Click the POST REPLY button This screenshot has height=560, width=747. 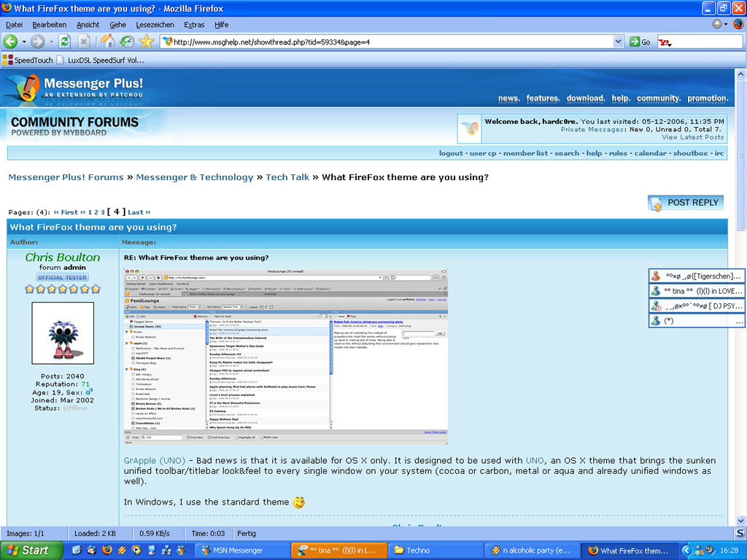[685, 203]
